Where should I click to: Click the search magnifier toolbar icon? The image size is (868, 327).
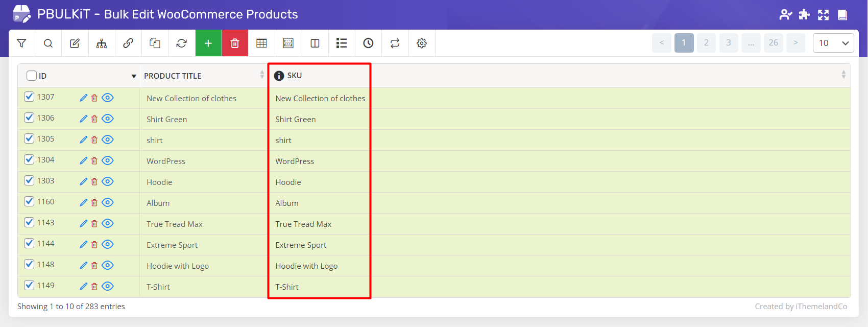[x=48, y=43]
